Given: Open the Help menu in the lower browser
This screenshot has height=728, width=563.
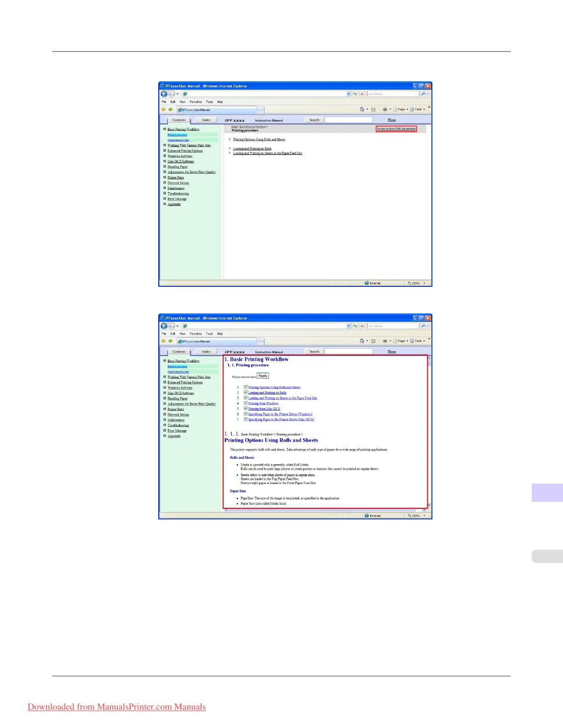Looking at the screenshot, I should pyautogui.click(x=220, y=334).
